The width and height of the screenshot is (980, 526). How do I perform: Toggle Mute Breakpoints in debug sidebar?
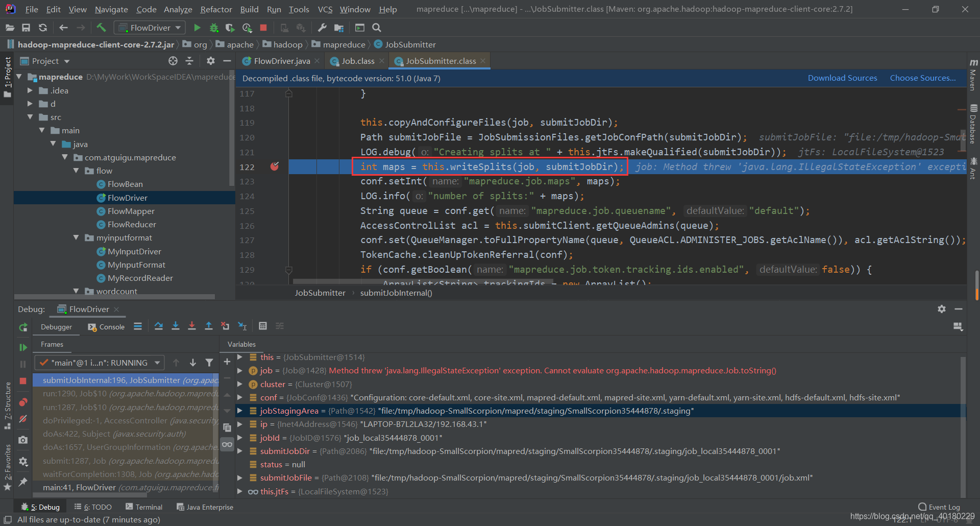pos(23,419)
